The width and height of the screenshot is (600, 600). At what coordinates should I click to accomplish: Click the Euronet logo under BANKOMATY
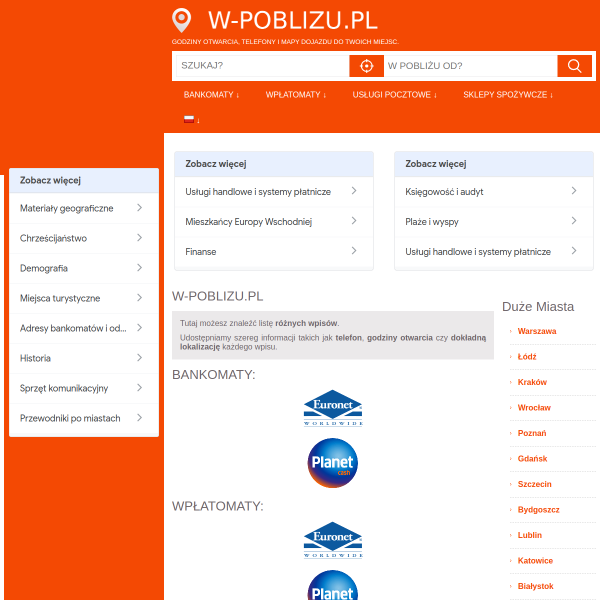[333, 408]
